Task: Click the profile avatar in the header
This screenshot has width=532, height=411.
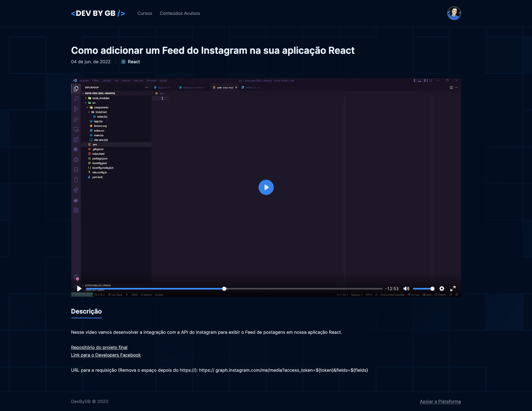Action: (454, 13)
